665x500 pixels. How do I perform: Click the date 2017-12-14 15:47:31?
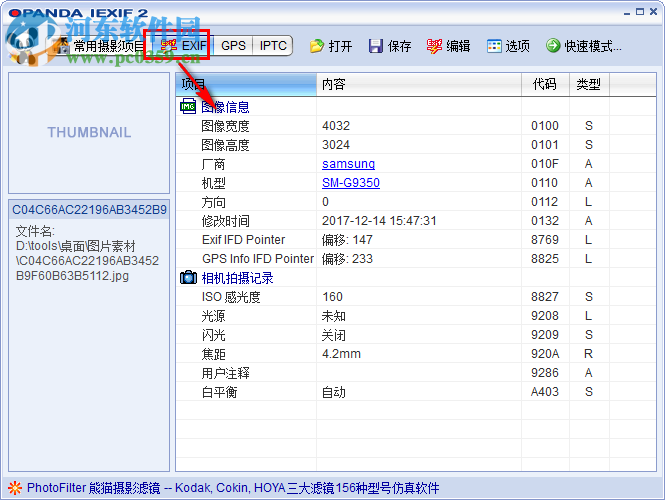379,221
